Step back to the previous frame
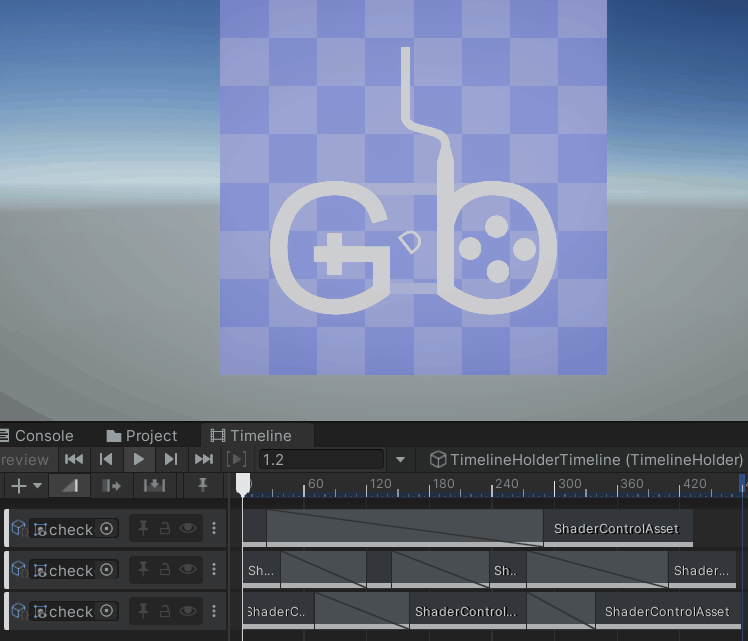Screen dimensions: 748x641 [106, 459]
